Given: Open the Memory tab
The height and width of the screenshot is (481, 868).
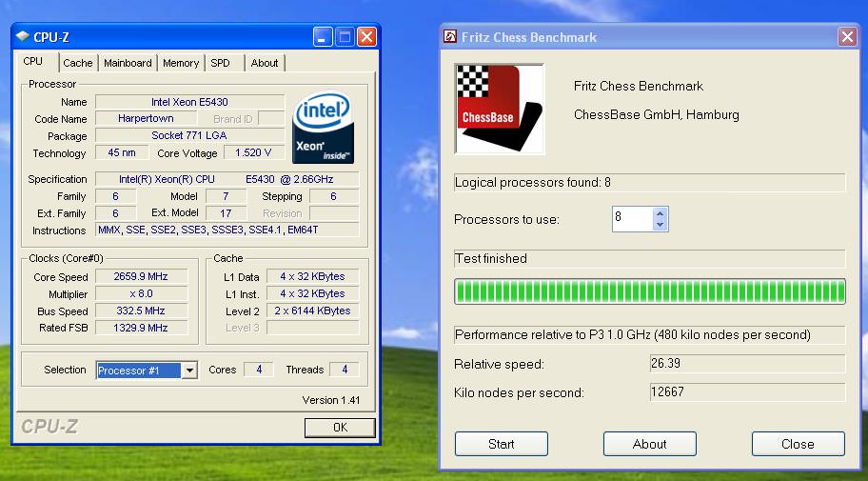Looking at the screenshot, I should point(181,63).
